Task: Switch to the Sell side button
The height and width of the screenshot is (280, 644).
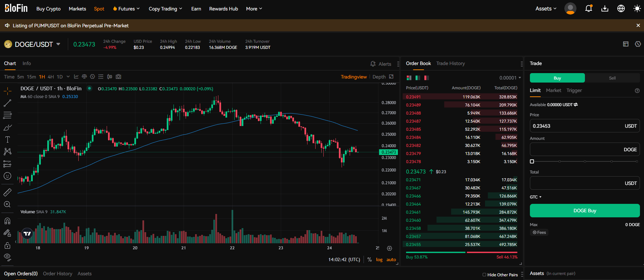Action: (x=612, y=78)
